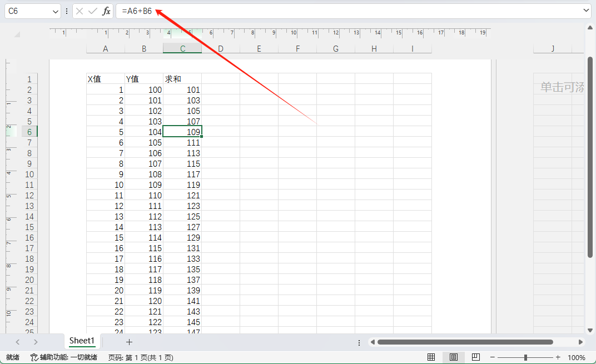Click the Insert Function fx icon
The image size is (596, 364).
tap(106, 11)
